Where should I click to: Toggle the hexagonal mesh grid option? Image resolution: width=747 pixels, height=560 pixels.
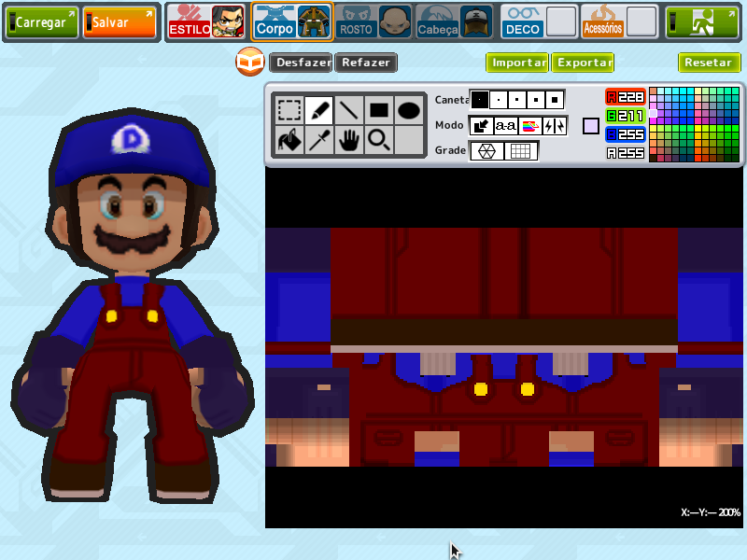[x=486, y=151]
